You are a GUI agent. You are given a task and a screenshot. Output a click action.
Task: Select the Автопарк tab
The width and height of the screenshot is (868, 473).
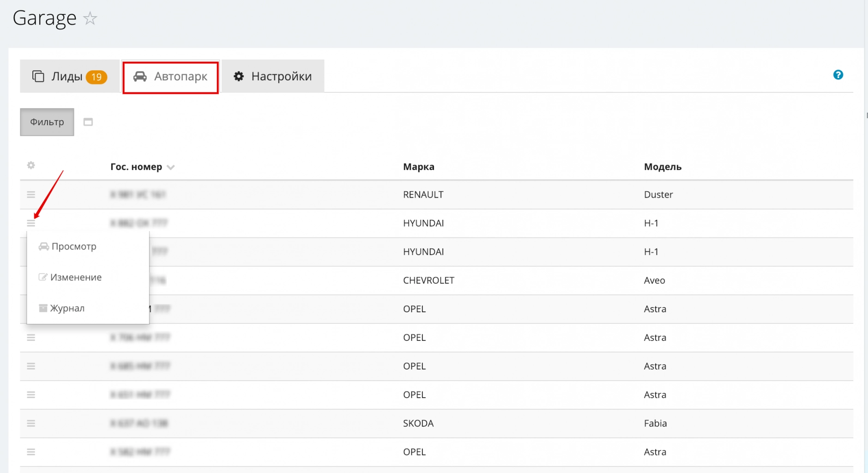171,77
